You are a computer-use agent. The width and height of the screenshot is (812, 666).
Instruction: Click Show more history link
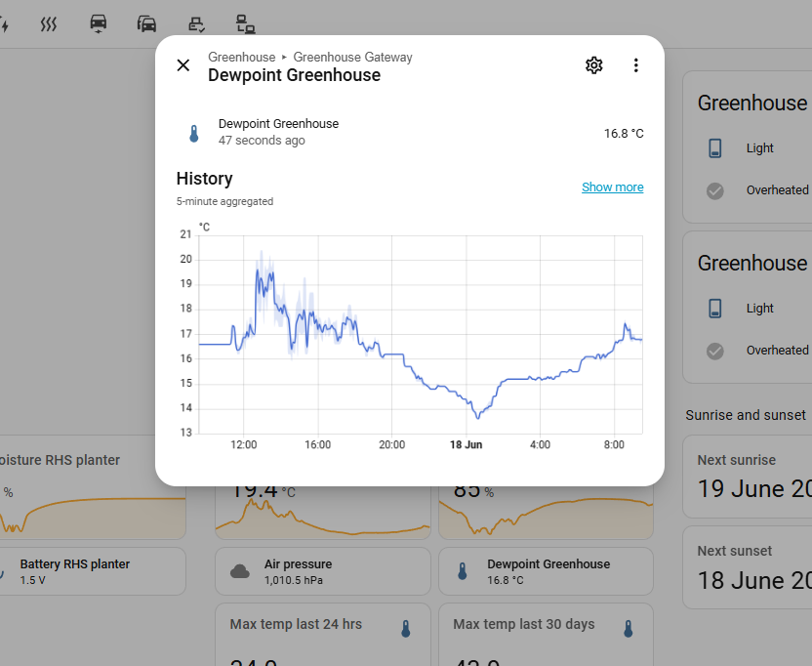pos(613,187)
